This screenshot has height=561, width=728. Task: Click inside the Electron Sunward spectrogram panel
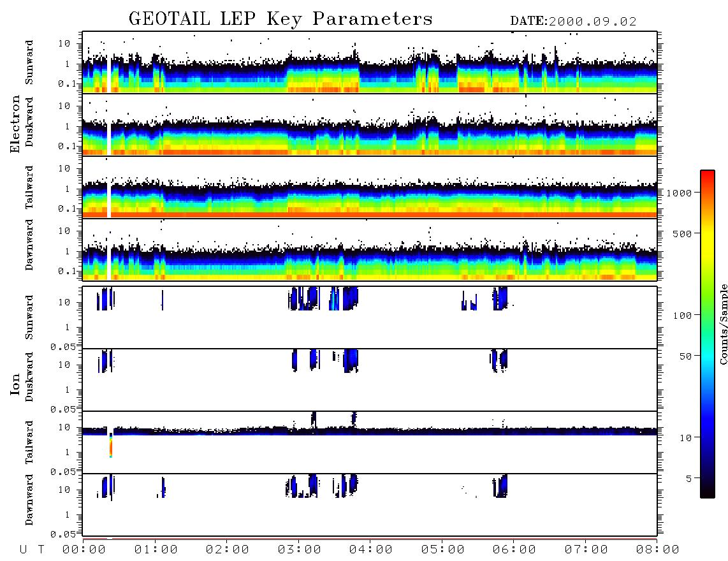(x=370, y=62)
